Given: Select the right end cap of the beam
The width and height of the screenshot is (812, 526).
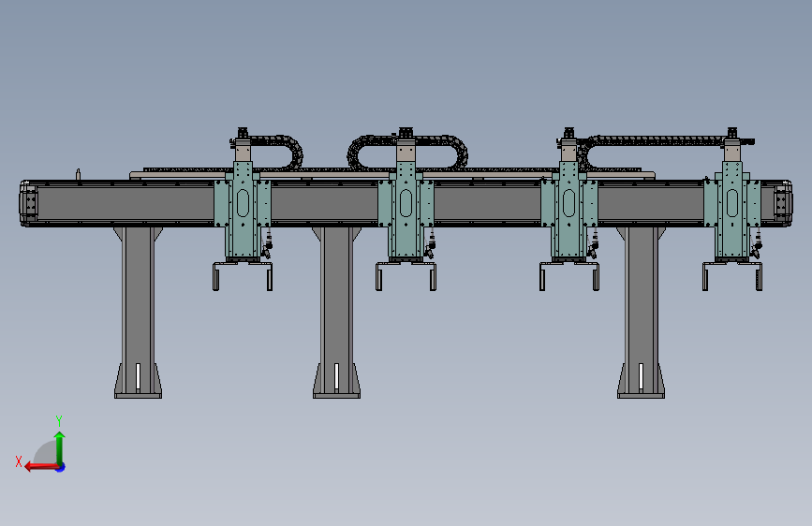Looking at the screenshot, I should pos(783,202).
